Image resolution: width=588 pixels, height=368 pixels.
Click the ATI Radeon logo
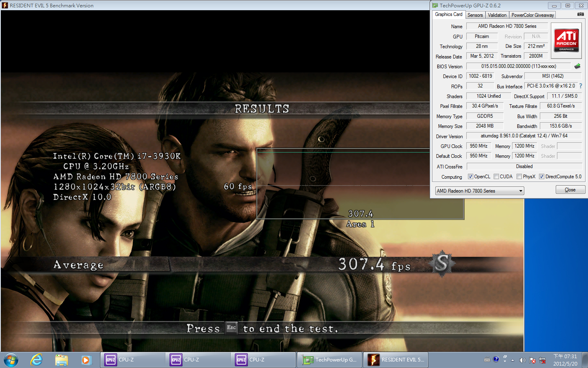[566, 40]
